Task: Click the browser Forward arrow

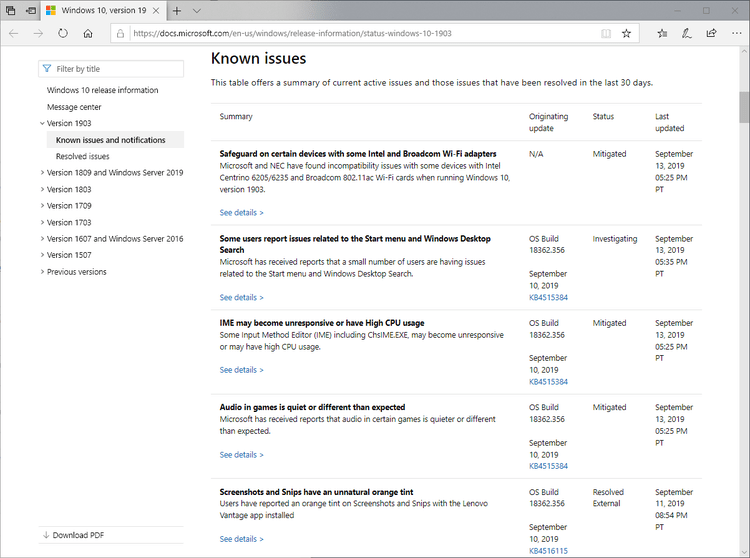Action: click(x=38, y=33)
